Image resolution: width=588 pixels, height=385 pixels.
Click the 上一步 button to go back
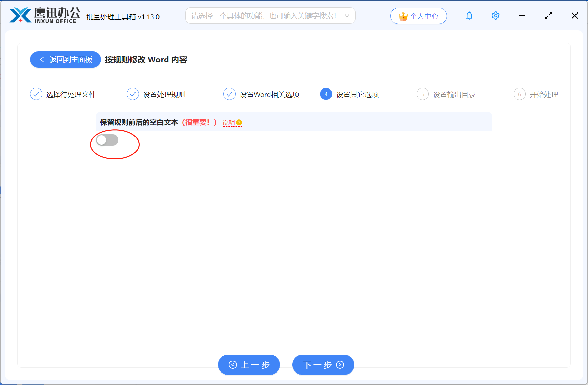click(x=249, y=365)
